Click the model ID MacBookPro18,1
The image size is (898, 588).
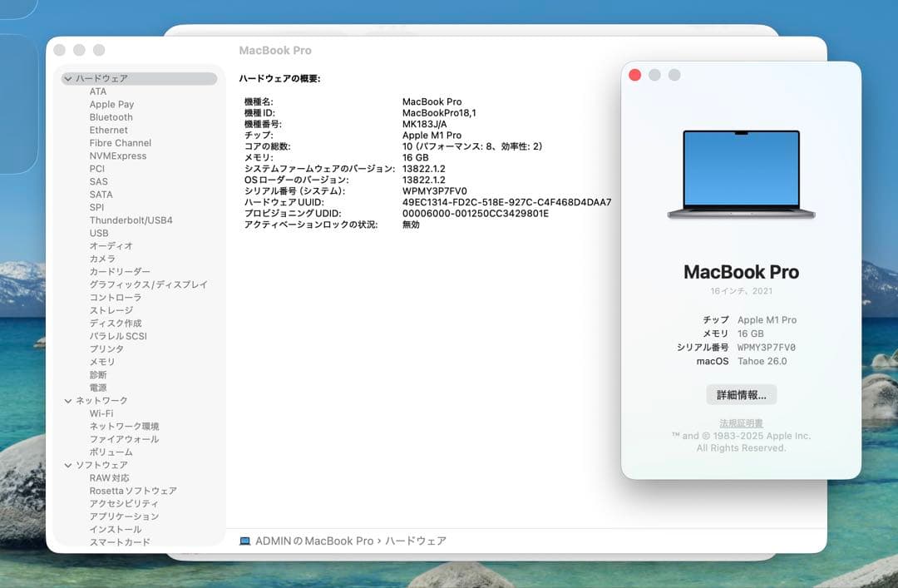[439, 113]
